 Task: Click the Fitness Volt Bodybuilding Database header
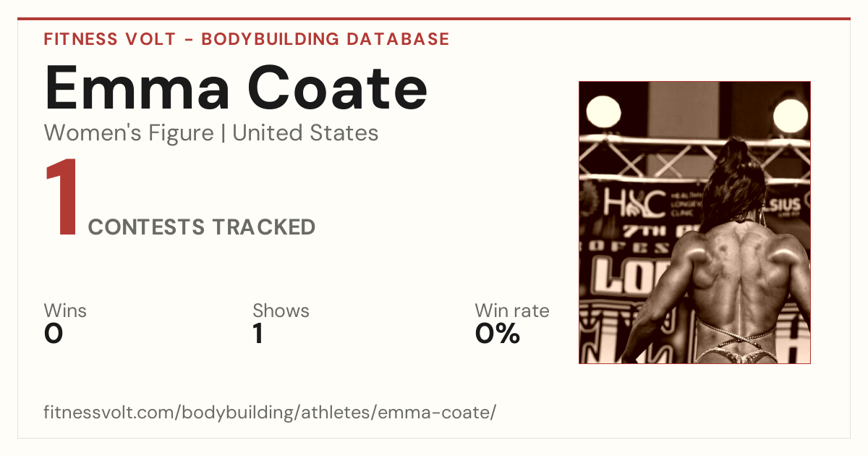pos(247,39)
